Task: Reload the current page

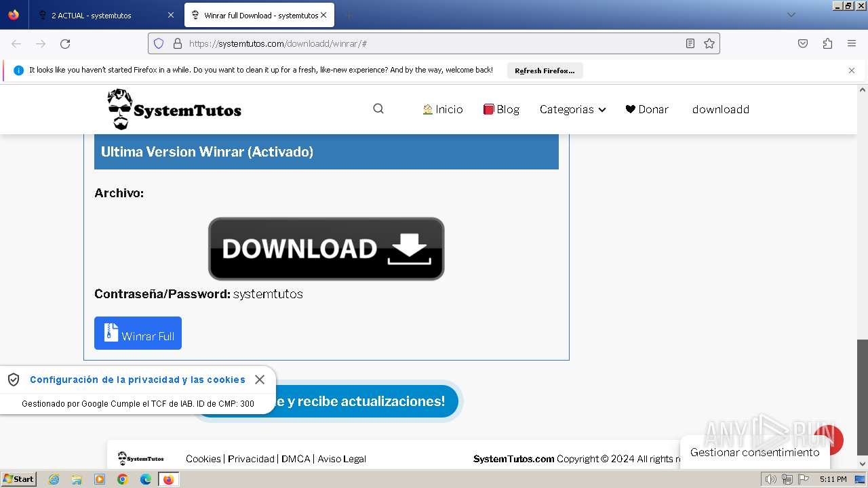Action: (x=65, y=43)
